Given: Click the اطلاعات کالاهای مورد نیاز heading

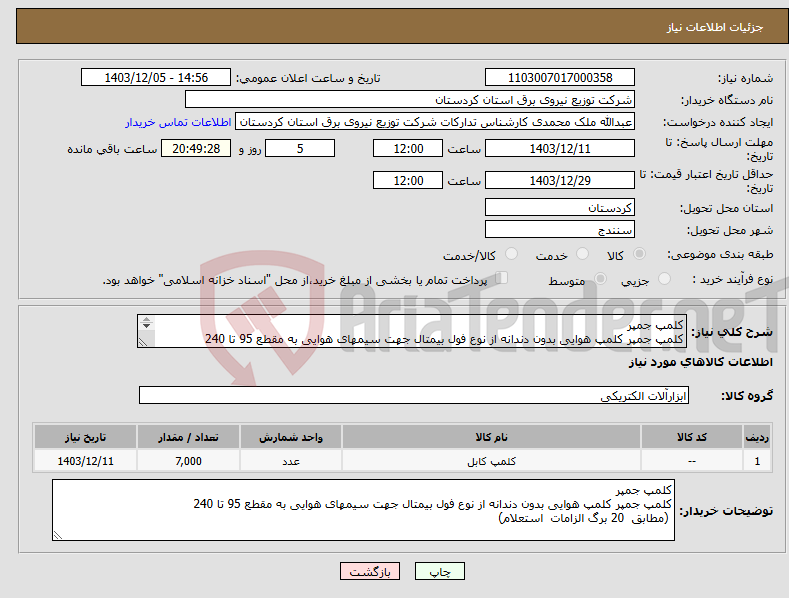Looking at the screenshot, I should (700, 362).
